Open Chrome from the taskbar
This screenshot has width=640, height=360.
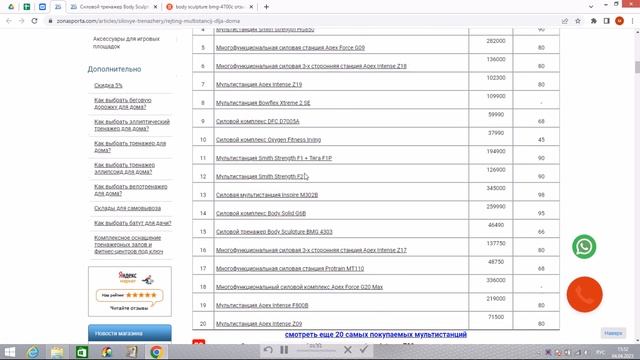[156, 351]
